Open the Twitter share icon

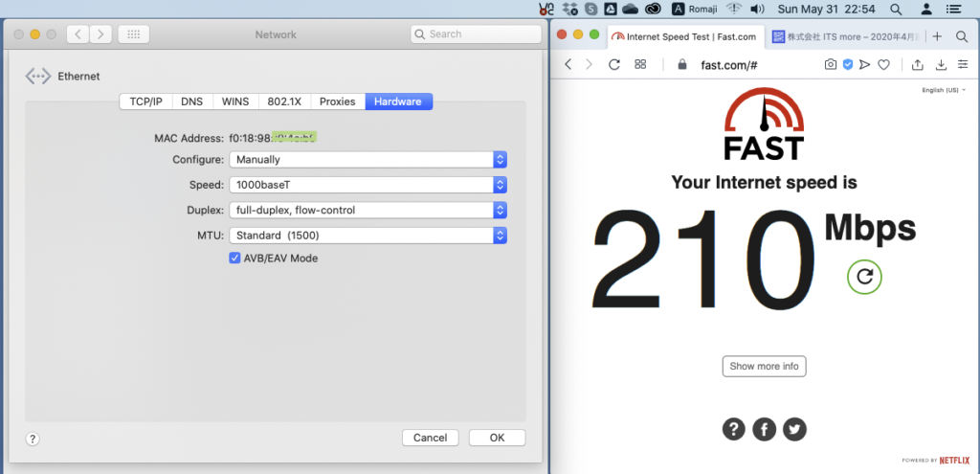(x=794, y=429)
